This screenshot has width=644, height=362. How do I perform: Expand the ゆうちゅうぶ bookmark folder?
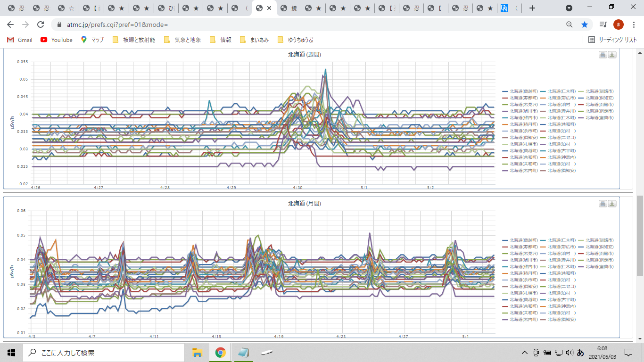coord(295,40)
